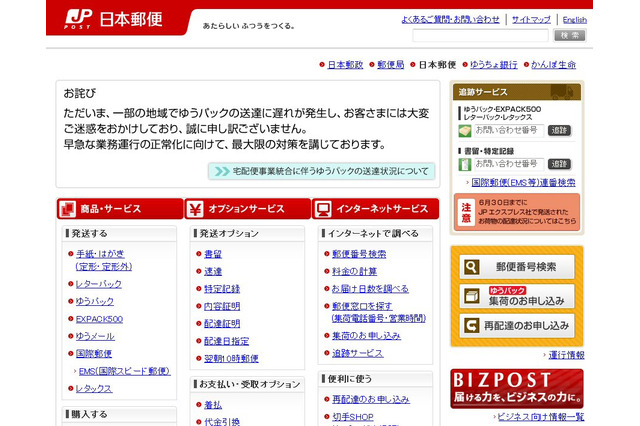Click 追跡 button for ゆうパック・EXPACK500
Viewport: 640px width, 426px height.
click(x=559, y=131)
